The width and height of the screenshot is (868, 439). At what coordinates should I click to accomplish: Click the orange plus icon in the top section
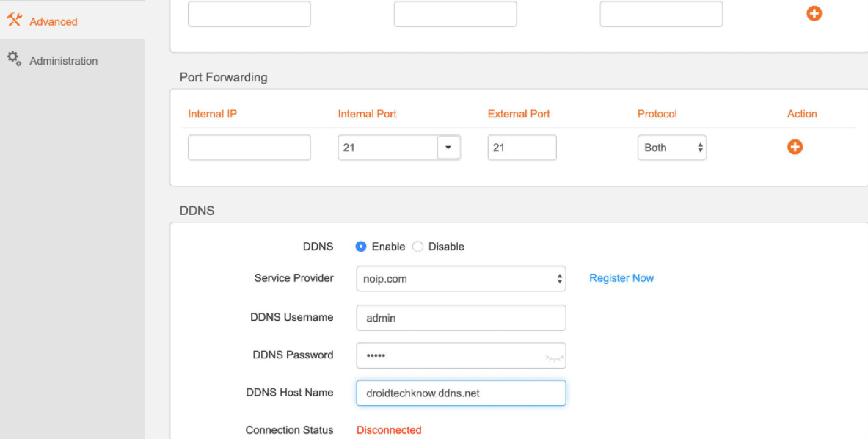pos(814,13)
